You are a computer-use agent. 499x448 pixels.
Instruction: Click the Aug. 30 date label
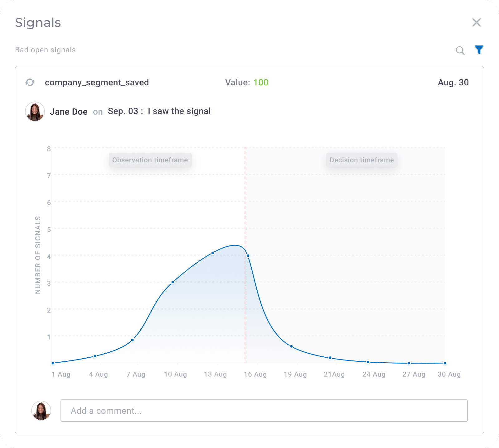(453, 82)
